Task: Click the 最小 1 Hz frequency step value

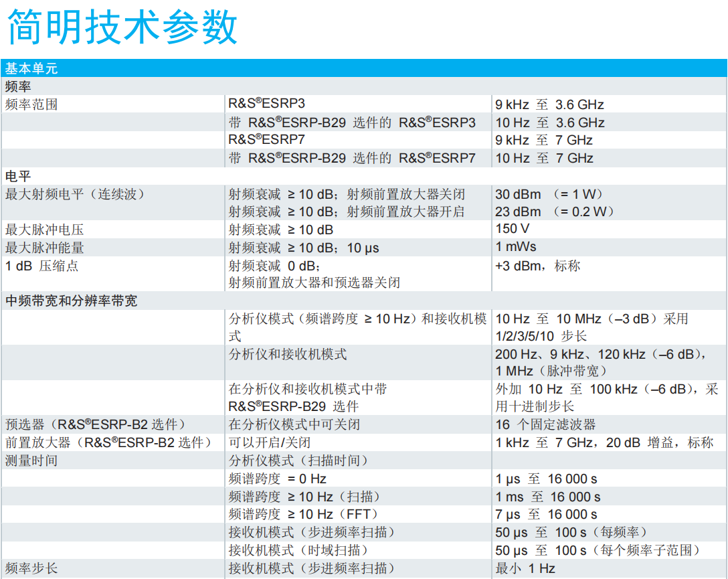Action: pyautogui.click(x=525, y=568)
